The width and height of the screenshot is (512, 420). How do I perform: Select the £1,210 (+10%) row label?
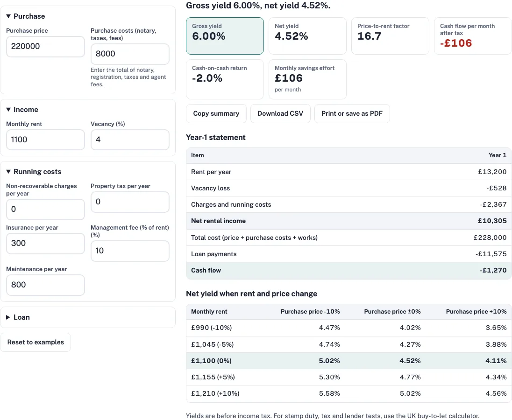[x=215, y=393]
